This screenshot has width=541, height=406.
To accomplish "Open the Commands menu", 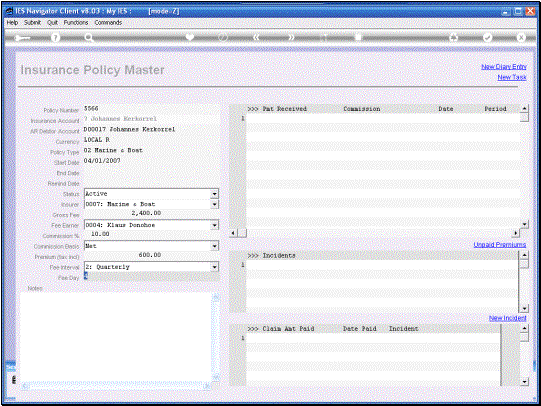I will click(x=108, y=22).
